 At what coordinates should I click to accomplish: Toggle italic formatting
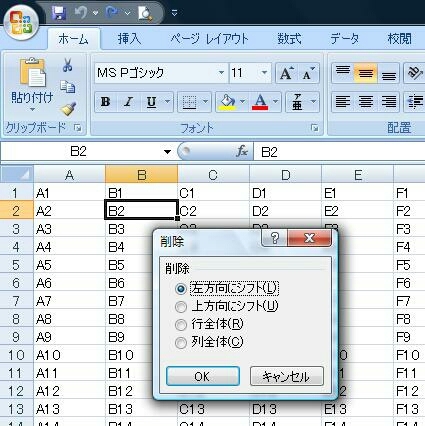pyautogui.click(x=129, y=102)
